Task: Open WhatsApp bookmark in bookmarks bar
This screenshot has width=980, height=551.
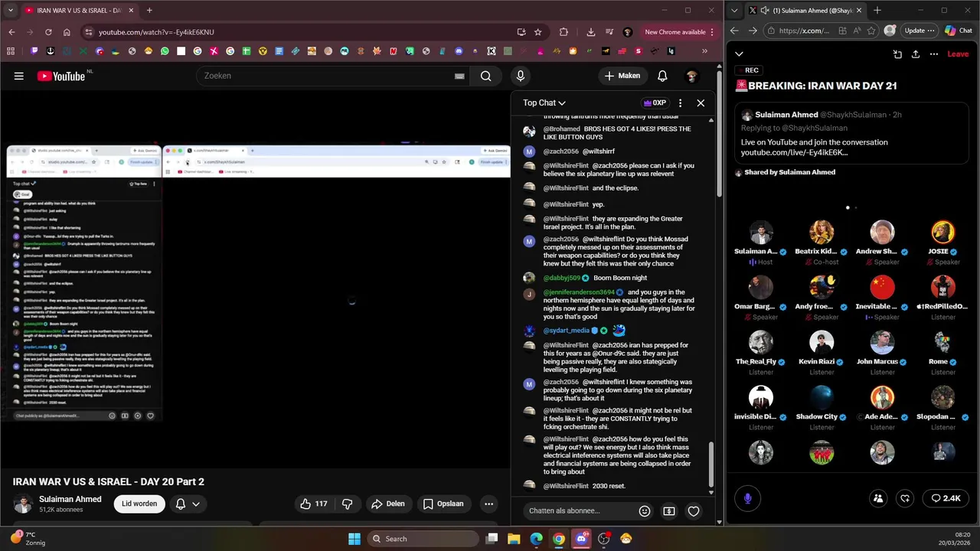Action: [165, 51]
